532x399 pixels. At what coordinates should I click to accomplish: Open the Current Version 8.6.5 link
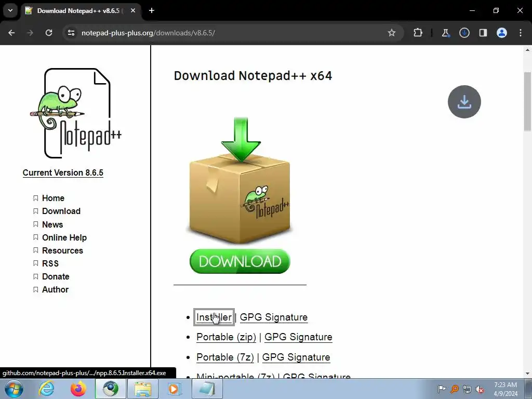63,172
